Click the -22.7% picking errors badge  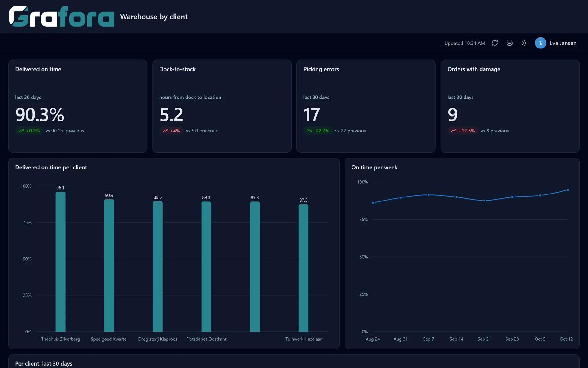click(318, 131)
